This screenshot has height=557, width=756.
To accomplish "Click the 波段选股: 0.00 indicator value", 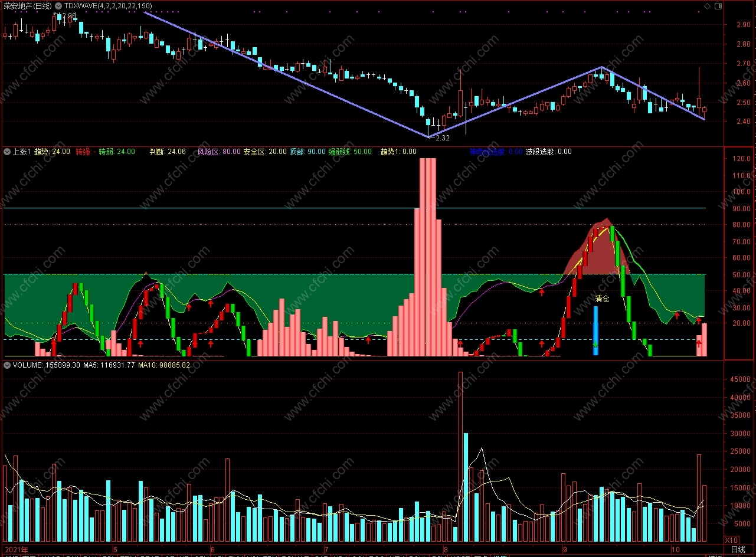I will (549, 152).
